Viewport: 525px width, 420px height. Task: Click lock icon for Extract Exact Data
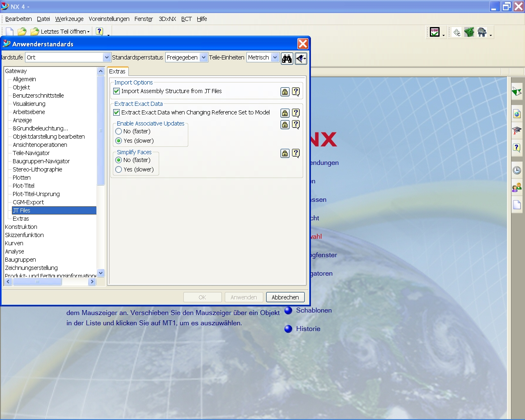point(285,113)
